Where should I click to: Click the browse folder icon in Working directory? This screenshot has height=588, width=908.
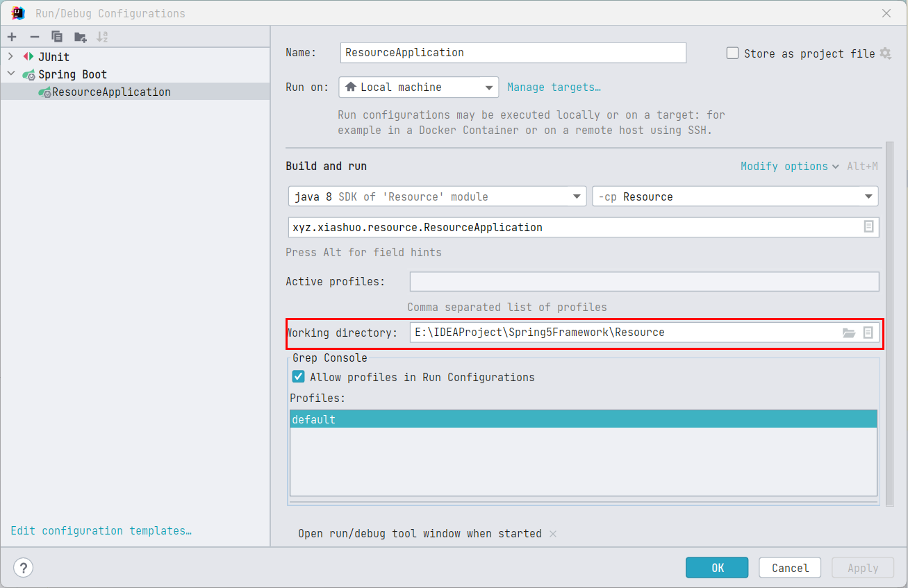pos(848,333)
